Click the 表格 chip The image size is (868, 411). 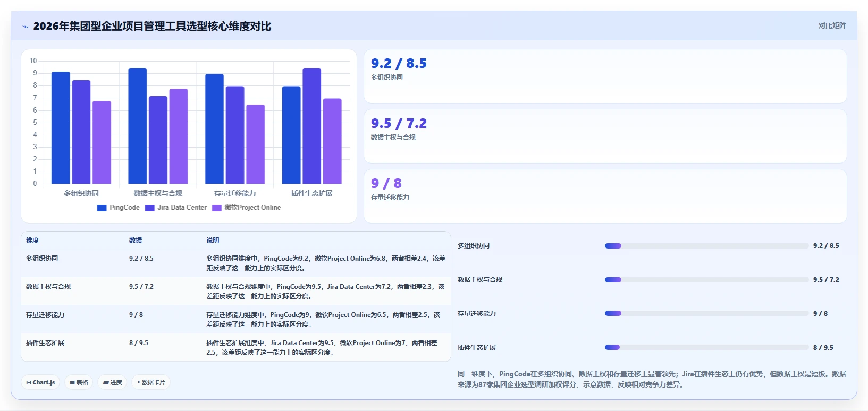79,382
